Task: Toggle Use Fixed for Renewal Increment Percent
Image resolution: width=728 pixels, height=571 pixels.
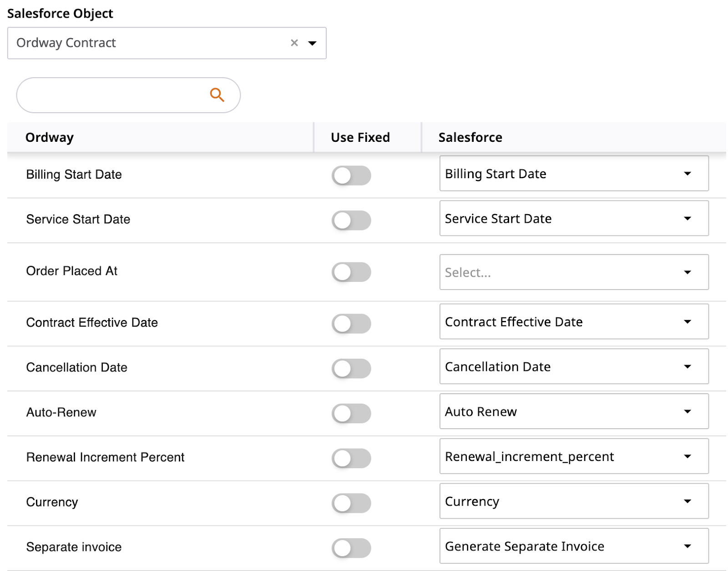Action: click(x=351, y=458)
